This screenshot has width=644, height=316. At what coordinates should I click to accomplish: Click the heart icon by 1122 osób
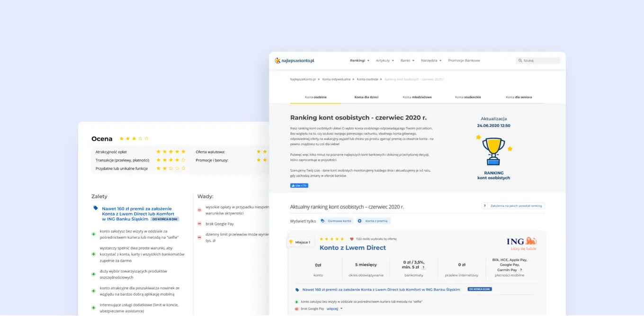click(352, 239)
